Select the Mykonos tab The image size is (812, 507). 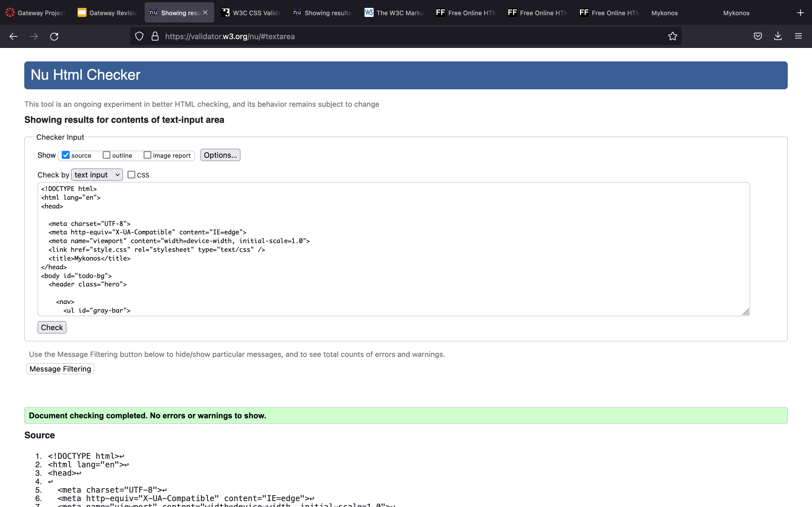664,12
